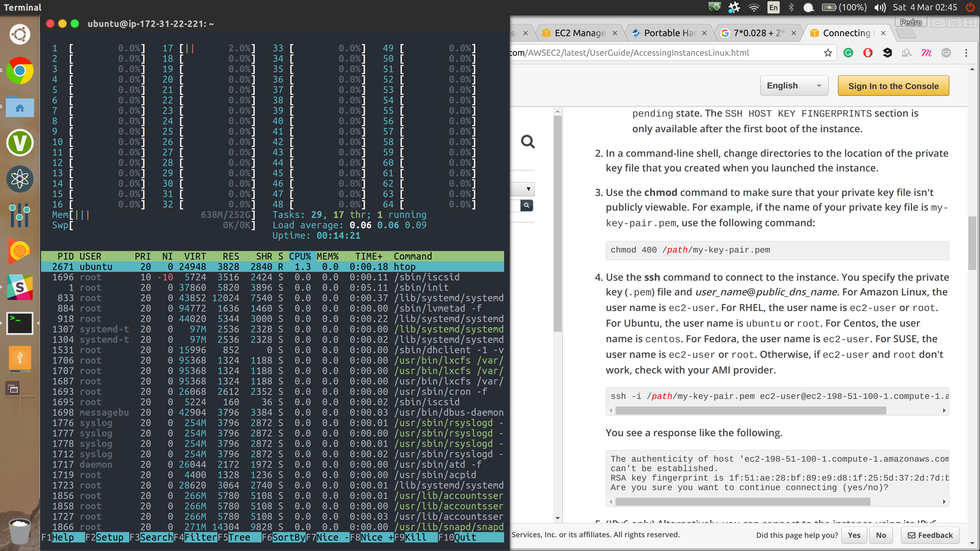The width and height of the screenshot is (980, 551).
Task: Click the docs search magnifier icon
Action: pos(528,141)
